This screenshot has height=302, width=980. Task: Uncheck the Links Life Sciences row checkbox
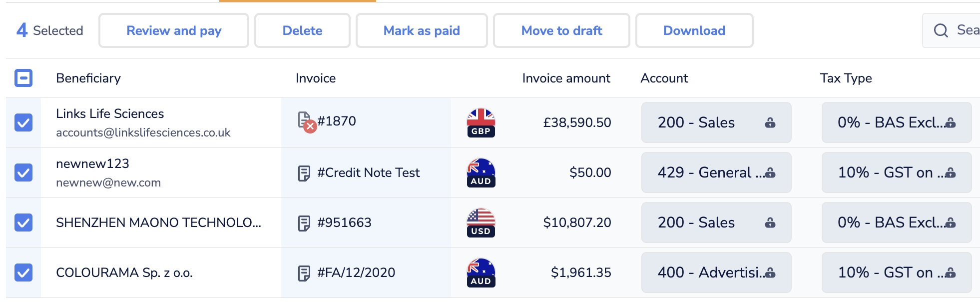tap(23, 122)
